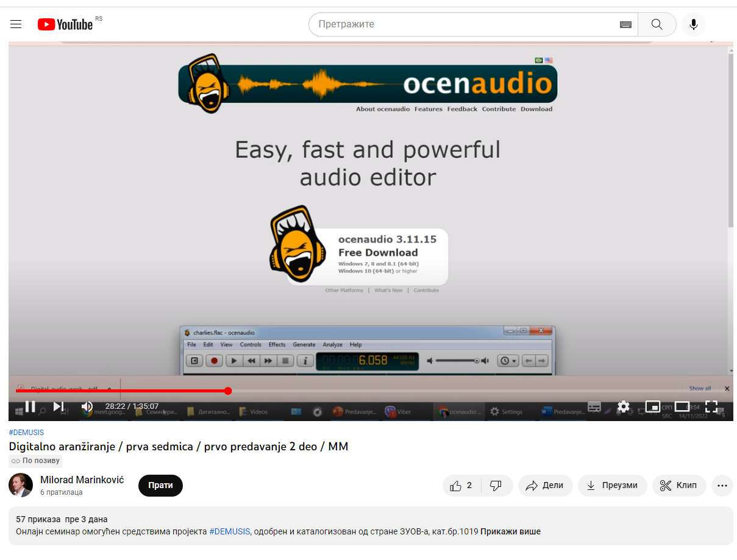
Task: Close the video's downloads bar with X
Action: [x=727, y=388]
